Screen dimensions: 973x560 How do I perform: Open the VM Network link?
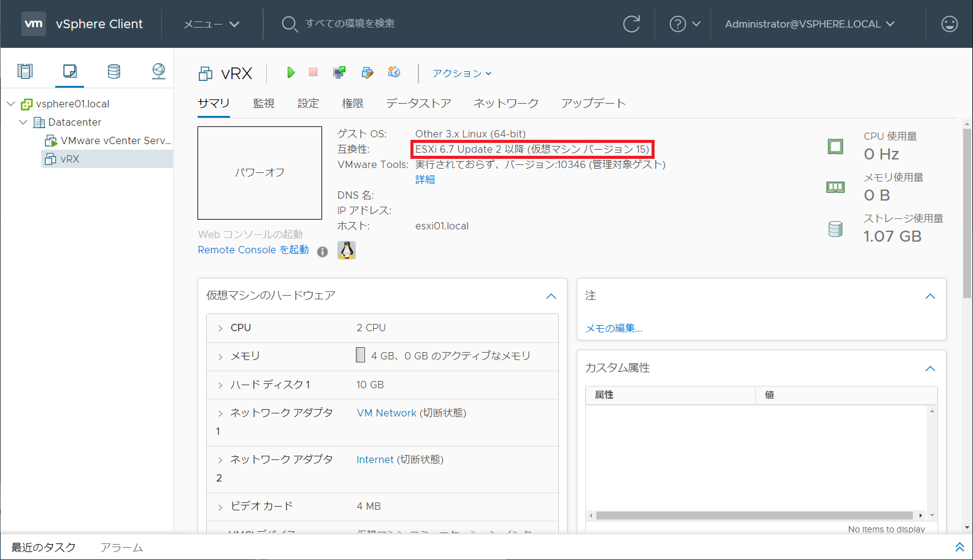click(x=387, y=413)
